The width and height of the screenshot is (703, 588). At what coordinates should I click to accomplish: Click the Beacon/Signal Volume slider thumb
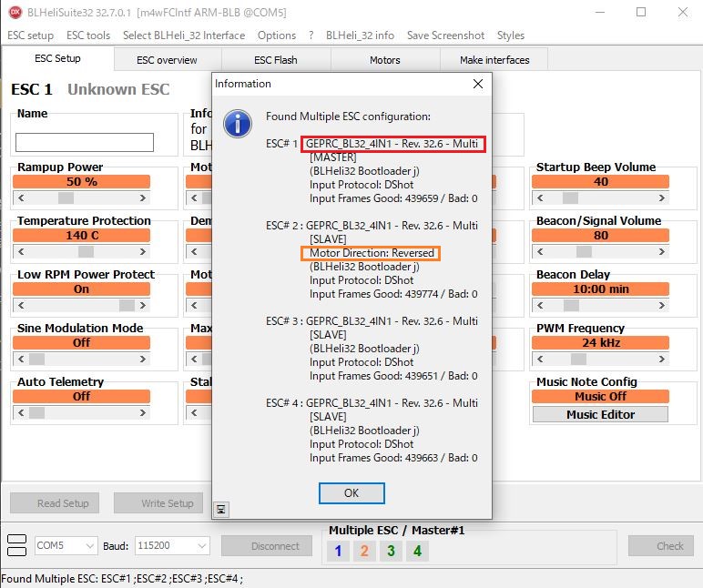pyautogui.click(x=584, y=252)
